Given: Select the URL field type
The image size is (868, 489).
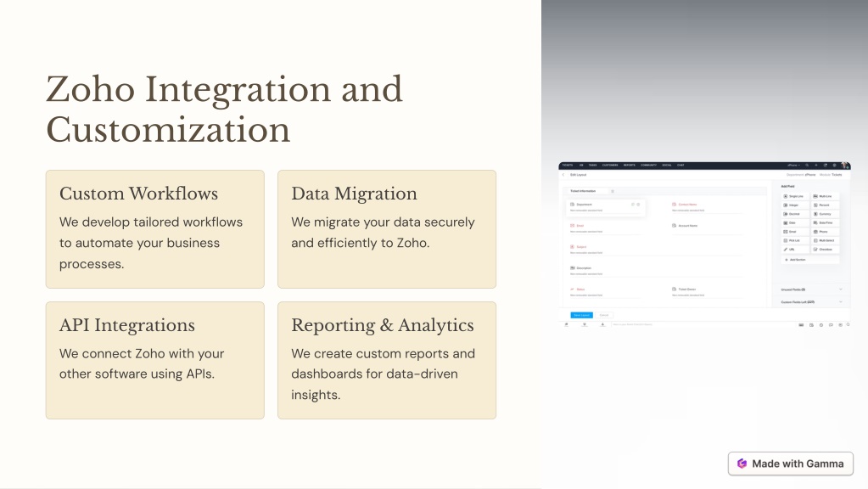Looking at the screenshot, I should click(x=794, y=250).
